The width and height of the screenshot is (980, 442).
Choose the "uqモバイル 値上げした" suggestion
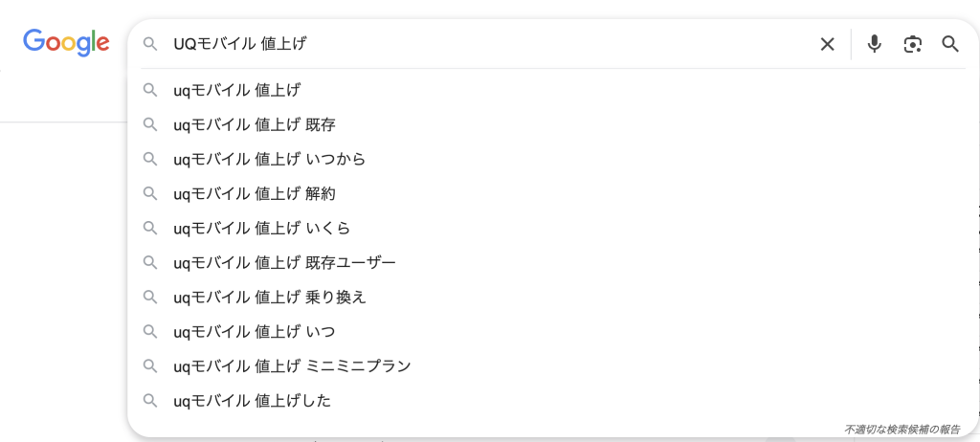pyautogui.click(x=253, y=400)
